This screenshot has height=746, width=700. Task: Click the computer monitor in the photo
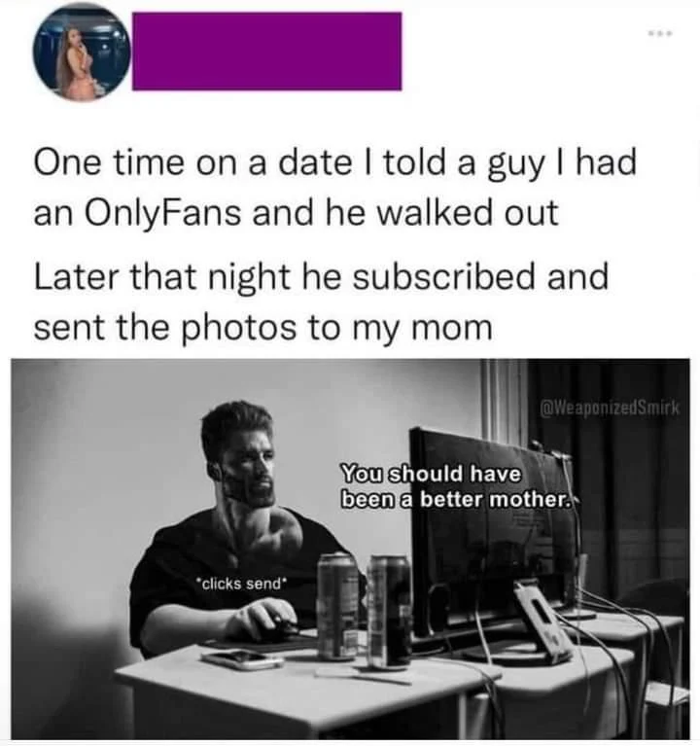[495, 533]
